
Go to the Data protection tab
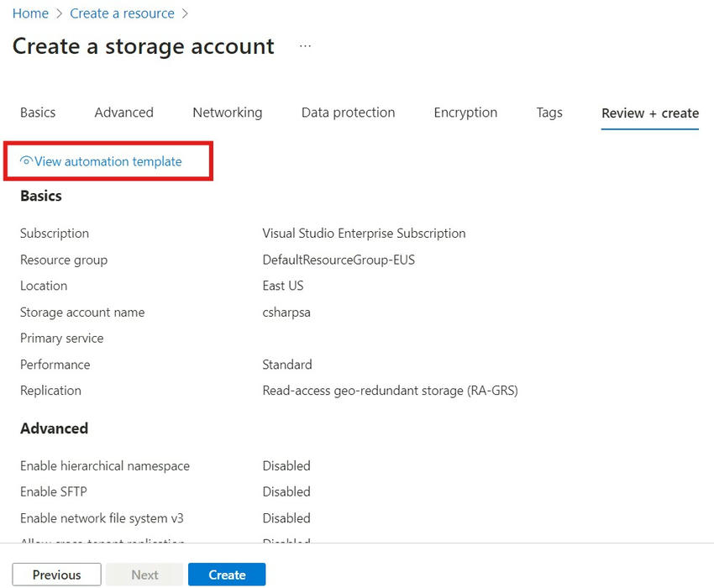tap(348, 113)
